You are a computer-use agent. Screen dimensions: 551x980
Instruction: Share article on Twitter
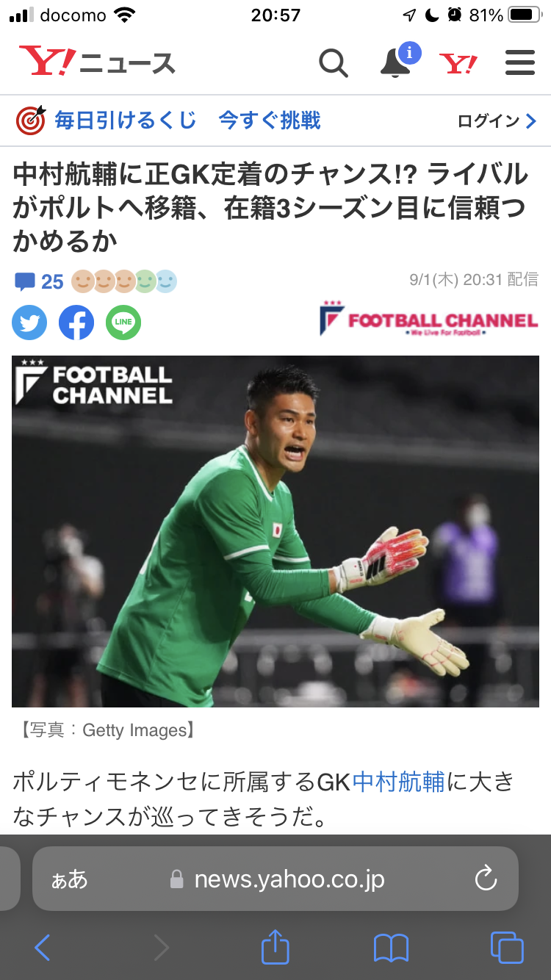coord(29,323)
